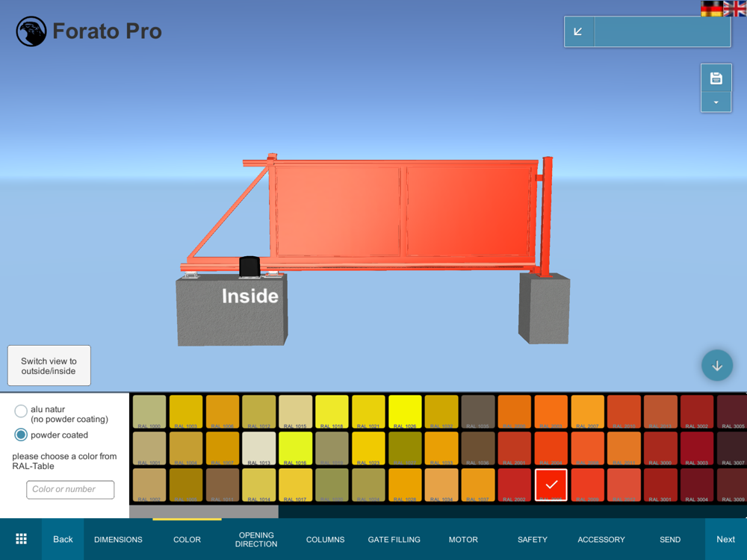The width and height of the screenshot is (747, 560).
Task: Open the DIMENSIONS tab
Action: (x=118, y=540)
